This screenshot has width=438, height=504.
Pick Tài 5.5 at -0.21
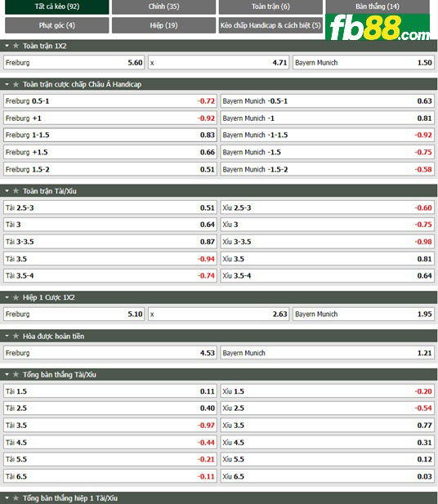(x=110, y=459)
